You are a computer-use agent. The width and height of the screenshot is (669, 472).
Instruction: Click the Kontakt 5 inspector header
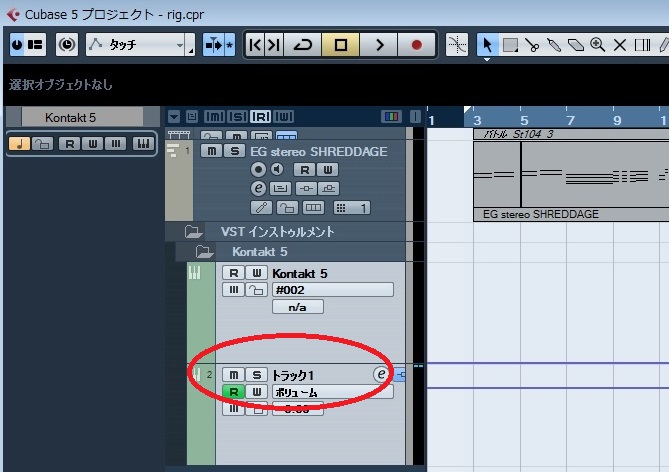click(x=83, y=117)
